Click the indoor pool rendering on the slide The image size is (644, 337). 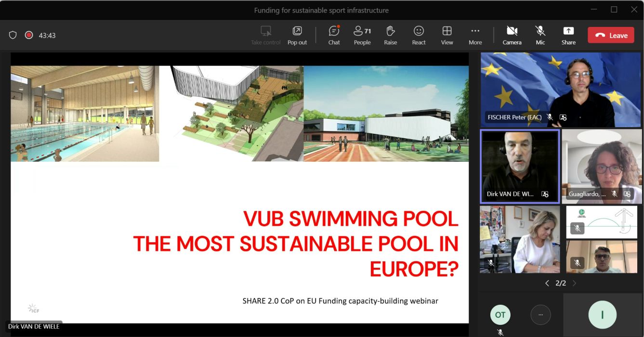(x=85, y=114)
